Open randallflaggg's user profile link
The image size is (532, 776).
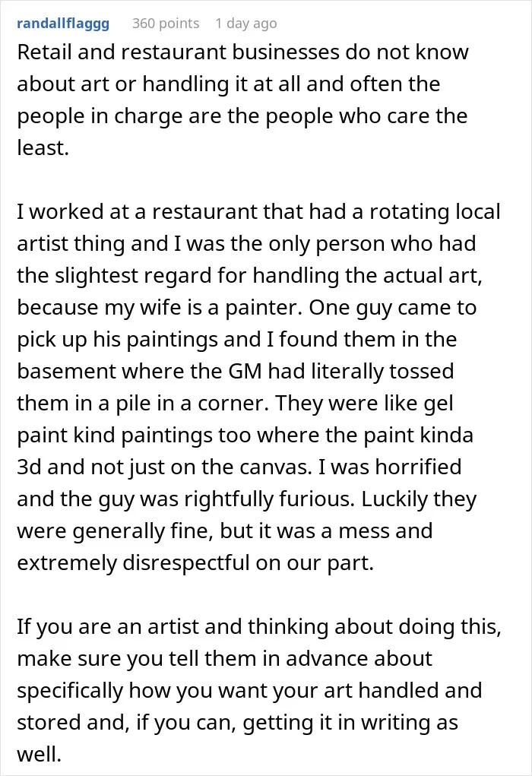(x=63, y=24)
